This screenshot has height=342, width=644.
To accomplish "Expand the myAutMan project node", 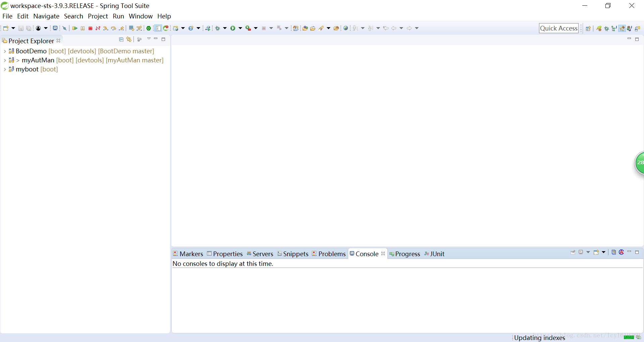I will coord(5,60).
